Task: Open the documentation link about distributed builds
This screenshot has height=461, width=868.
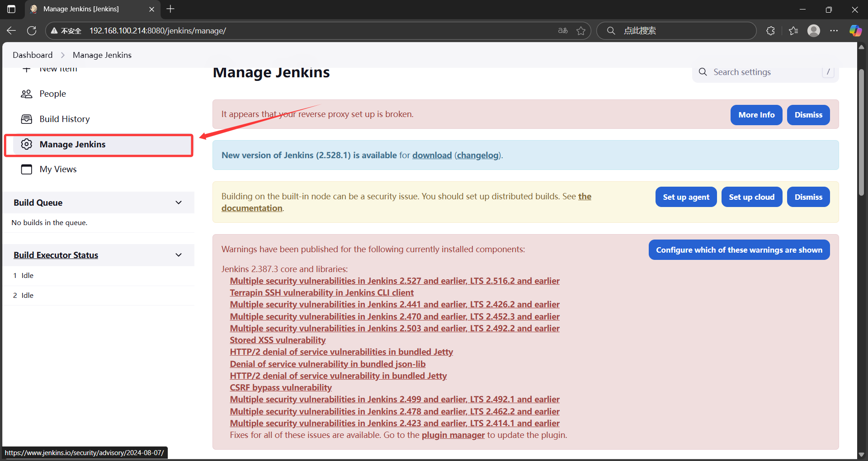Action: coord(252,208)
